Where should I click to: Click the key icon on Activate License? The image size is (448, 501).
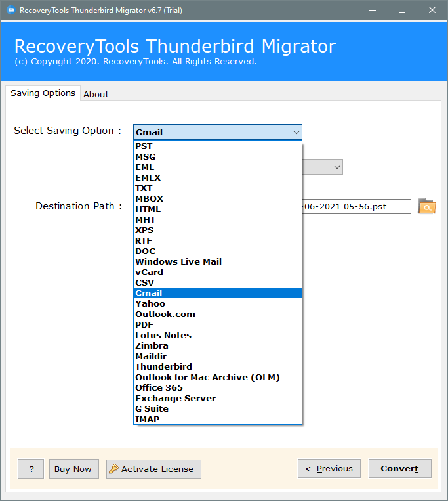point(113,469)
